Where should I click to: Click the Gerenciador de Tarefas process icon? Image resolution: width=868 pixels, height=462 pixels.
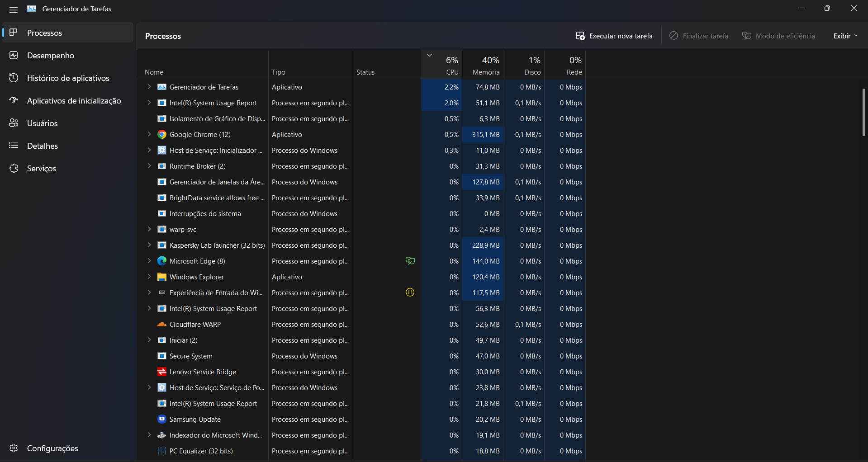click(x=161, y=87)
